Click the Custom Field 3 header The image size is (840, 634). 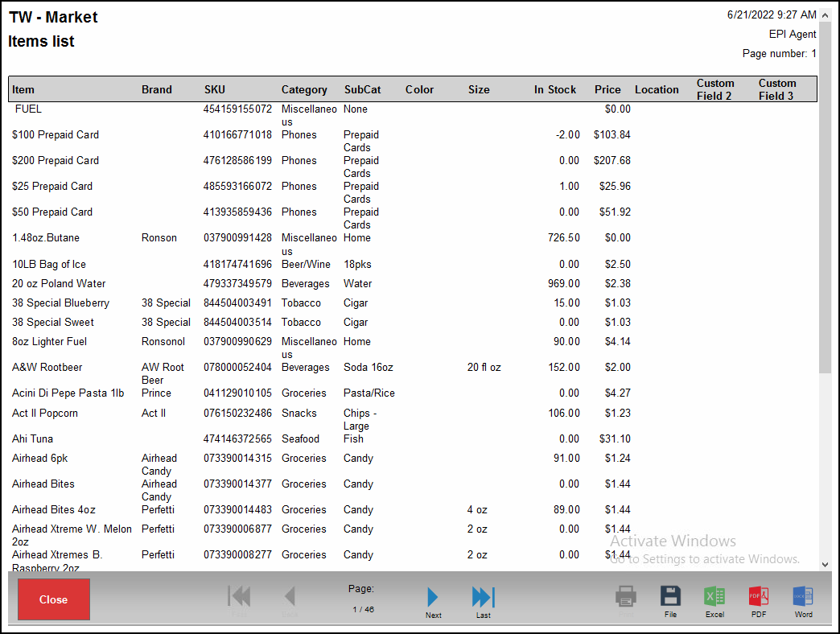[777, 89]
